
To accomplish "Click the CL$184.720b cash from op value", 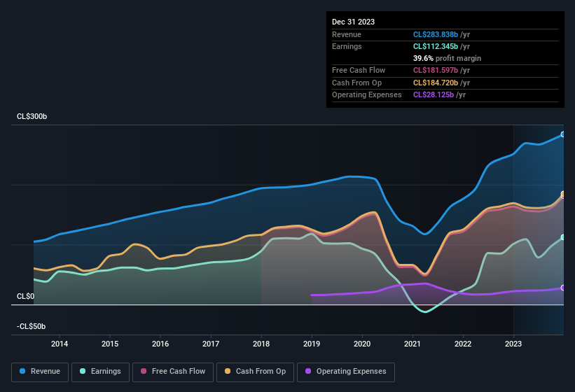I will (436, 83).
